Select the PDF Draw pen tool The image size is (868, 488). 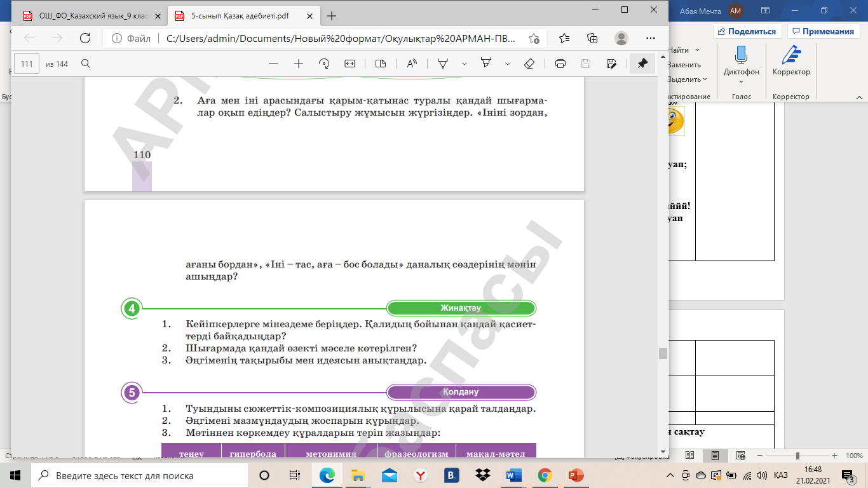click(x=444, y=64)
